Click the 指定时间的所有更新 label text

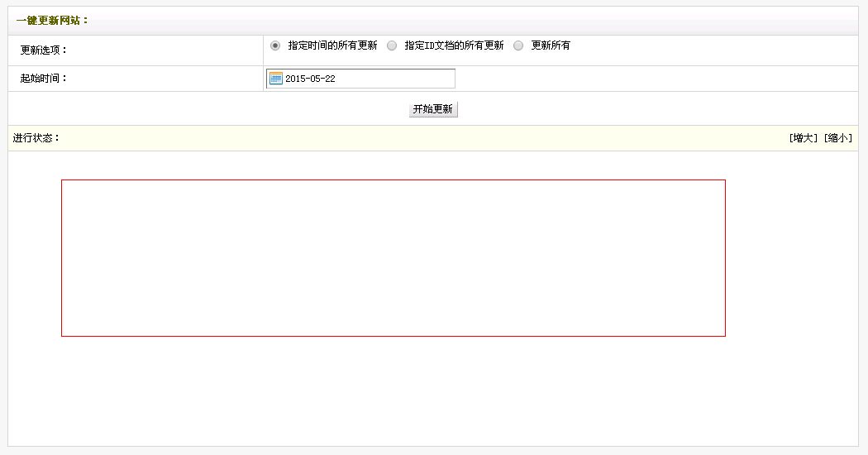click(x=332, y=45)
